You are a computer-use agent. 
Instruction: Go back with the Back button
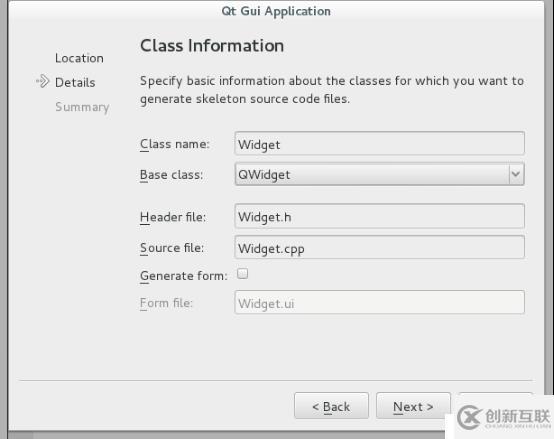331,406
